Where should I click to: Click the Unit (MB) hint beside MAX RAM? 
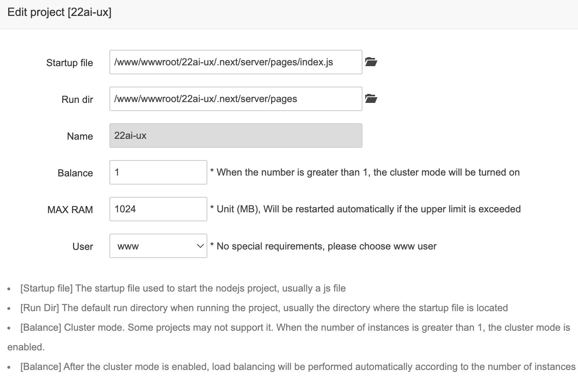click(365, 209)
